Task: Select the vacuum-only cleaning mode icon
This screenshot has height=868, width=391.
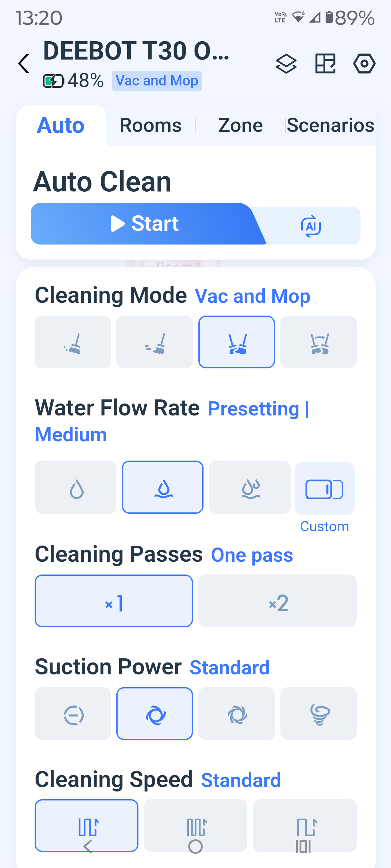Action: [73, 342]
